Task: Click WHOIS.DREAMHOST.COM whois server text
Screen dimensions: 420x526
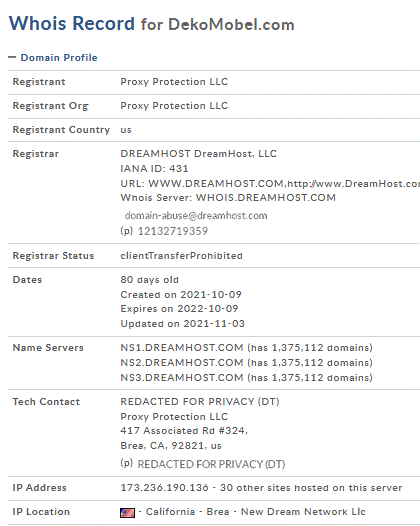Action: tap(266, 198)
